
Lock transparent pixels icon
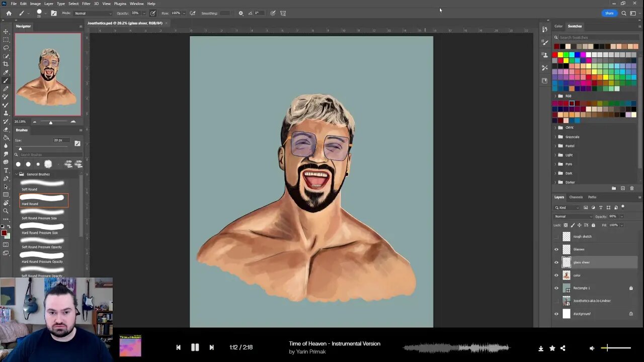(x=566, y=225)
